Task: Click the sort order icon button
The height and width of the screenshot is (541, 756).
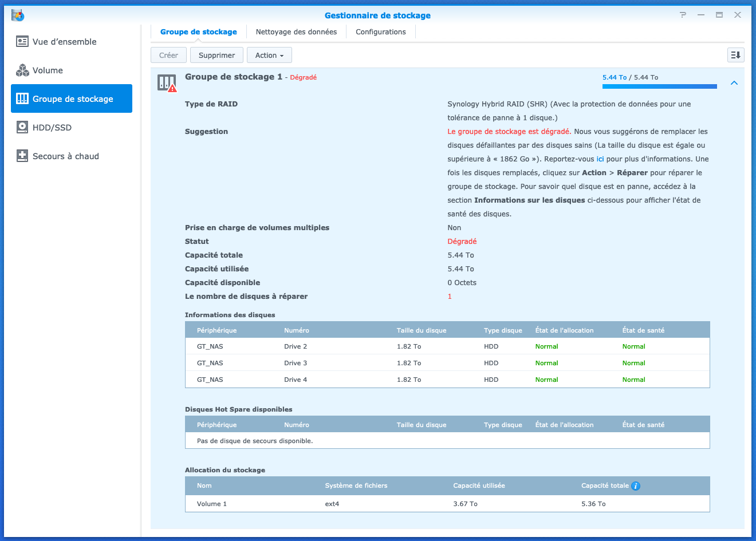Action: 735,55
